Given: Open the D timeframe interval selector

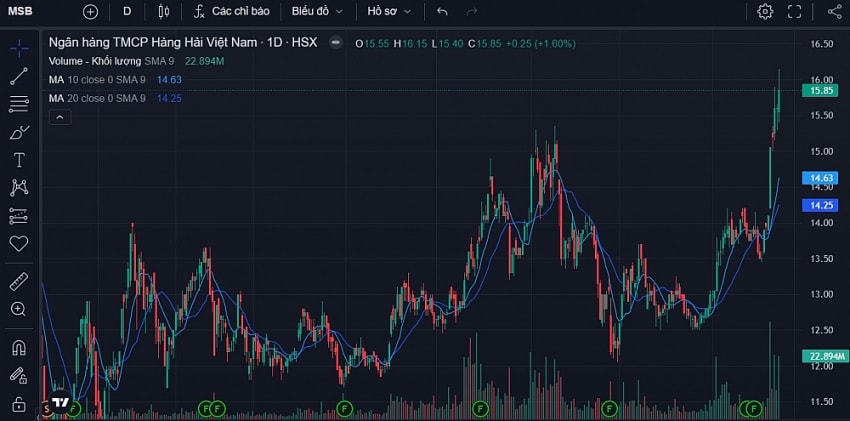Looking at the screenshot, I should click(127, 11).
